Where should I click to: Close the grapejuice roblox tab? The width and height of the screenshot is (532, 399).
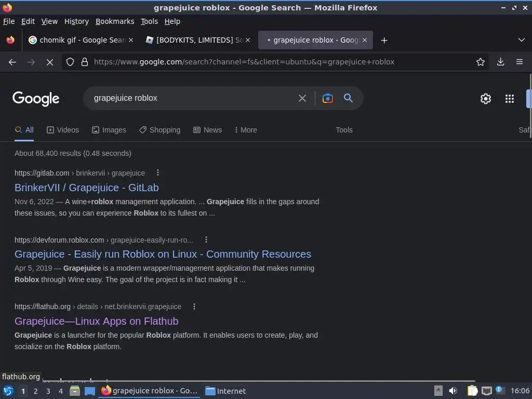(364, 40)
